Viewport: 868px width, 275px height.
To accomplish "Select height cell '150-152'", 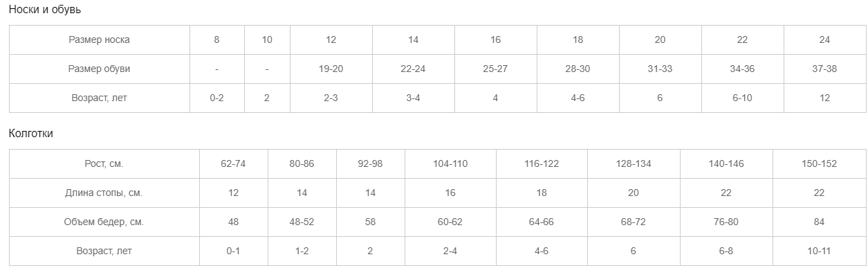I will pyautogui.click(x=819, y=163).
